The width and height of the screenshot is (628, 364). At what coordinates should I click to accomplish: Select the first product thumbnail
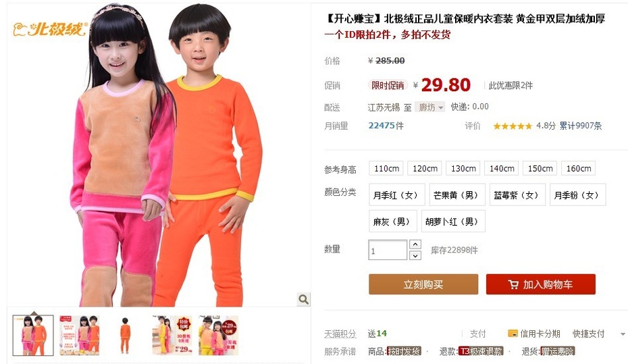[x=33, y=335]
